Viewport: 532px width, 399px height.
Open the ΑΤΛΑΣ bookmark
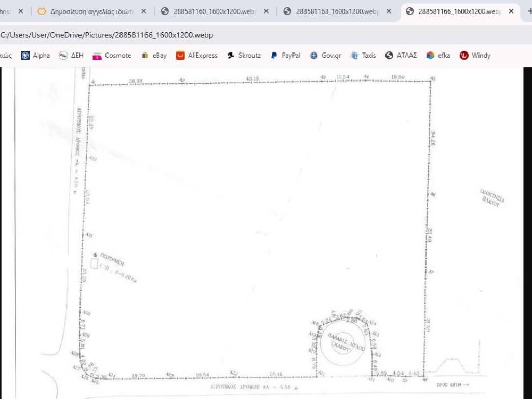[401, 56]
